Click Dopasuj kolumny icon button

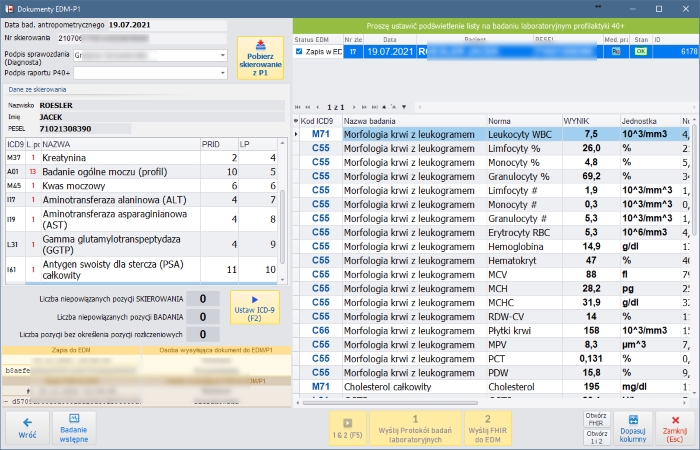click(x=635, y=427)
